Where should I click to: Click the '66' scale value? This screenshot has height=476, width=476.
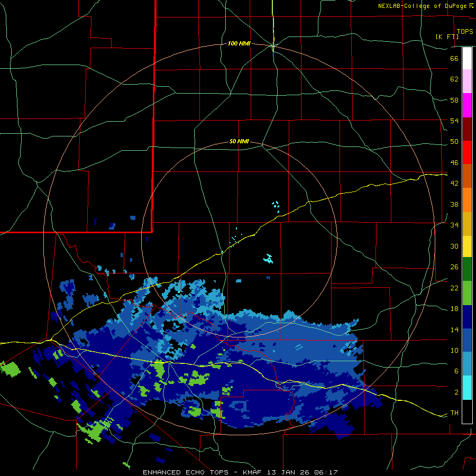click(454, 58)
